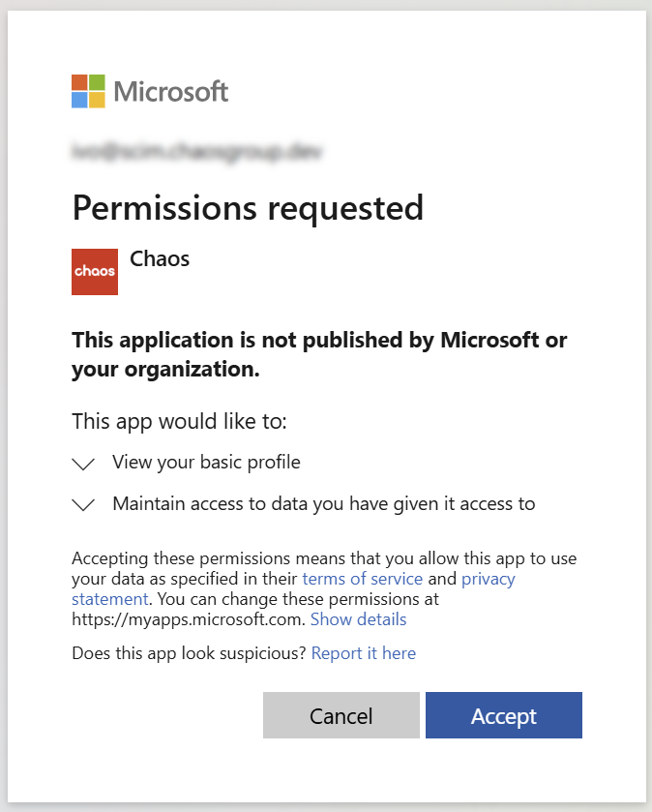Click the This app would like to text

179,422
